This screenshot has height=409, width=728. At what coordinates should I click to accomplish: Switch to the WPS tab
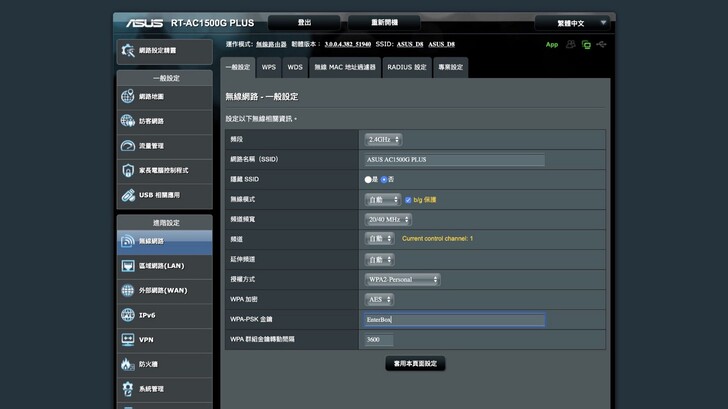click(x=268, y=67)
